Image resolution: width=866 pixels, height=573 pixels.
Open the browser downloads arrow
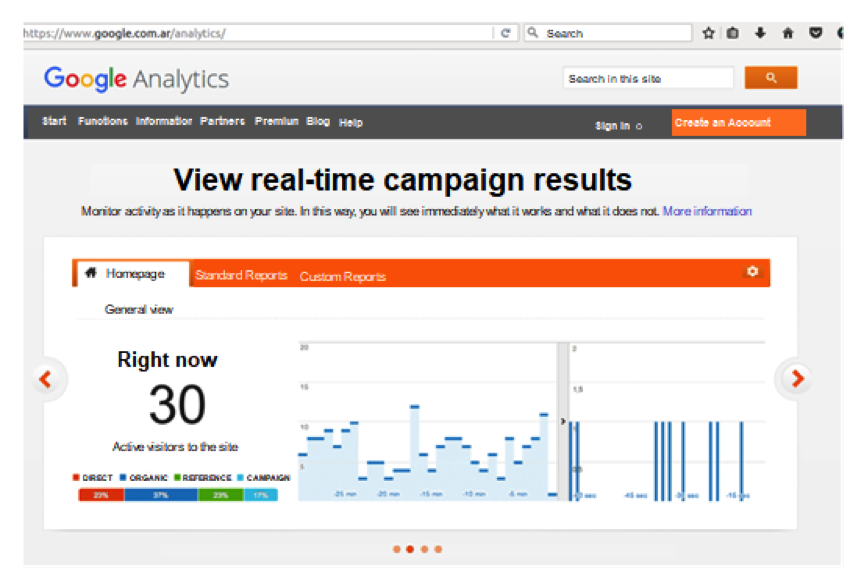click(x=760, y=33)
